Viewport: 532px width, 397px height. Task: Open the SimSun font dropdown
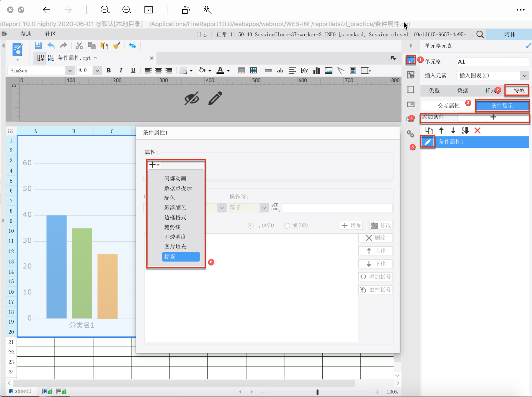[70, 71]
